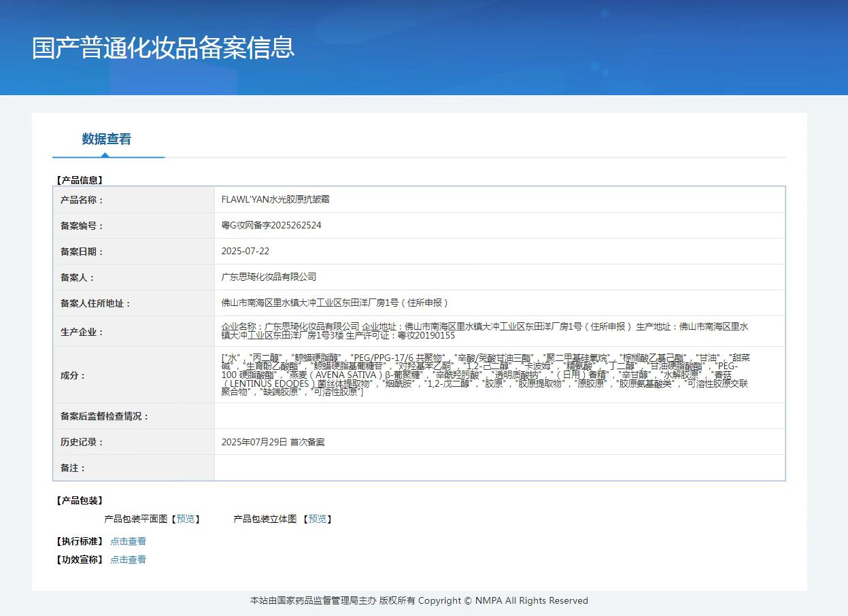Click the 生产企业 row label
Screen dimensions: 848x616
pyautogui.click(x=82, y=332)
